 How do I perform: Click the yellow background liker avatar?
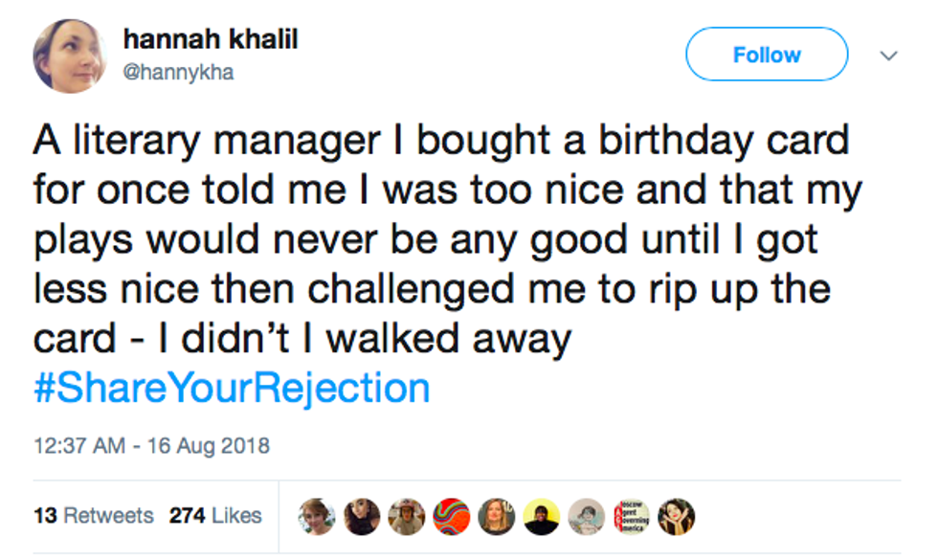542,516
